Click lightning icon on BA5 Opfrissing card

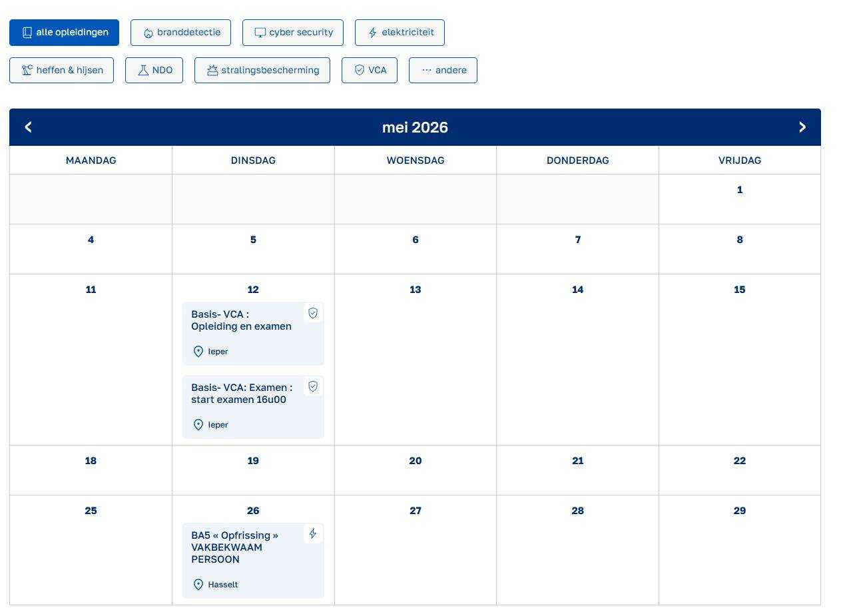pyautogui.click(x=313, y=533)
